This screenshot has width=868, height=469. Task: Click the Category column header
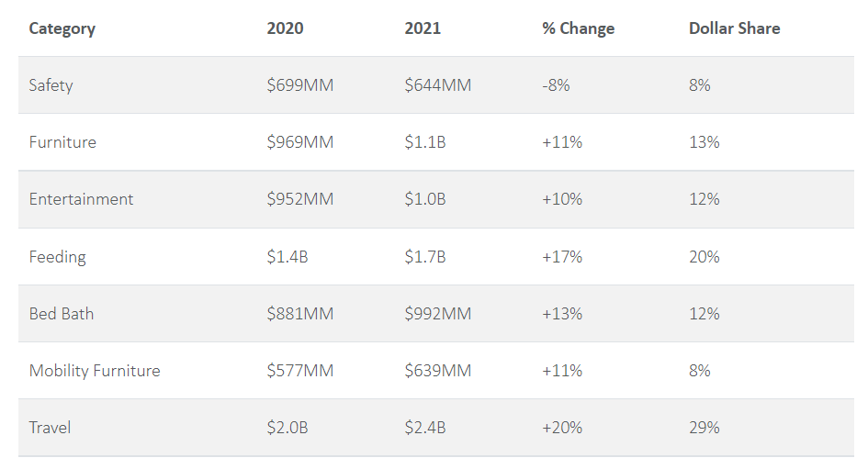click(62, 28)
